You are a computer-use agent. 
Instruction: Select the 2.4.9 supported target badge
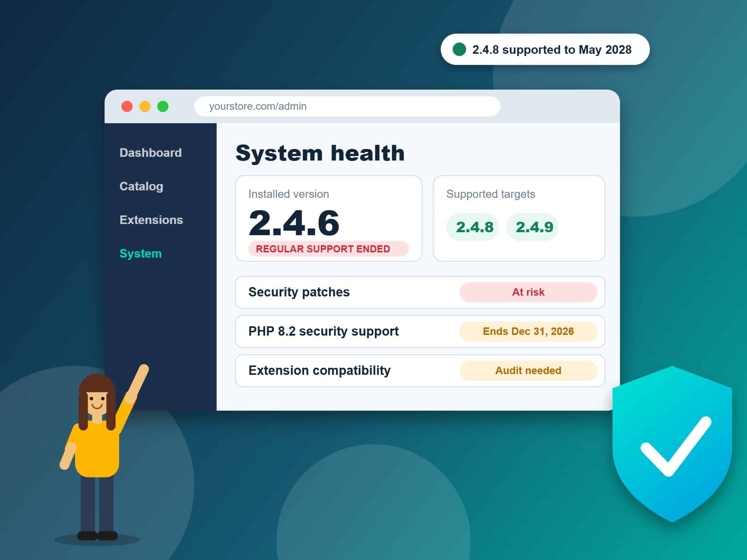click(532, 227)
